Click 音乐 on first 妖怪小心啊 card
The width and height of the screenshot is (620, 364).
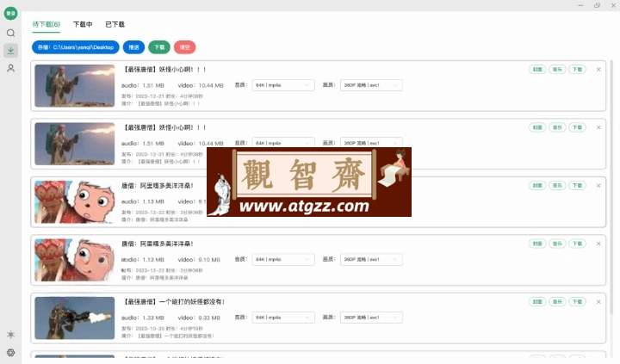pyautogui.click(x=557, y=70)
